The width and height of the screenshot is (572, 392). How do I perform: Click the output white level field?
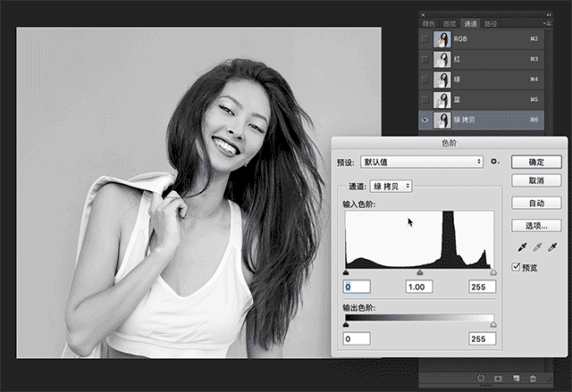pos(482,339)
